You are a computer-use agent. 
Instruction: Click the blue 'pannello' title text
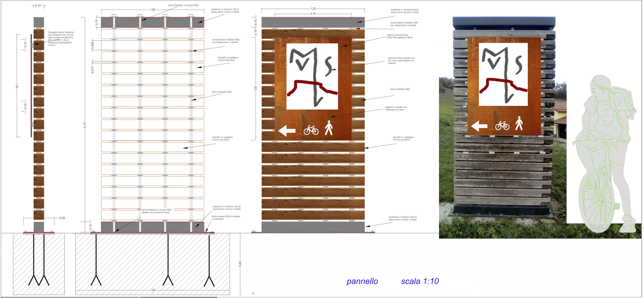[362, 281]
